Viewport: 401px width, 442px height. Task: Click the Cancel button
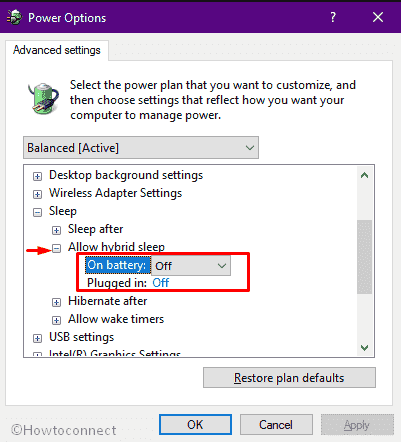point(276,425)
